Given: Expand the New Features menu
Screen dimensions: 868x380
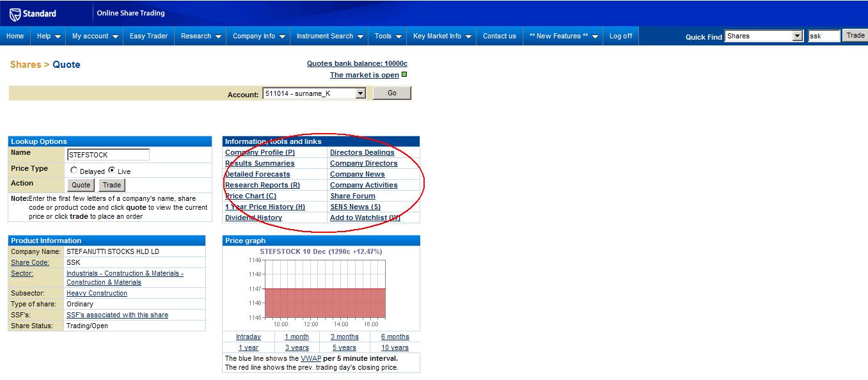Looking at the screenshot, I should (563, 36).
